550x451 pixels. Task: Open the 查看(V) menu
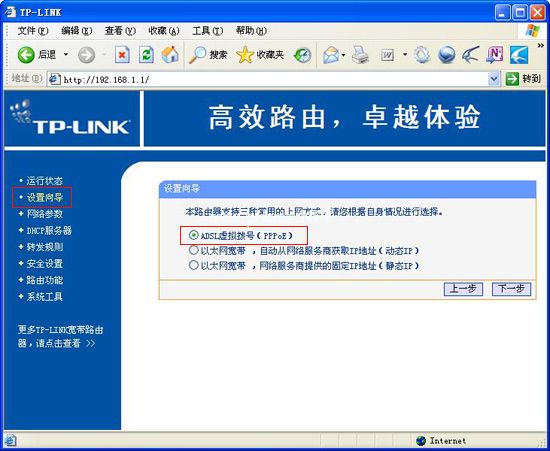pos(120,31)
